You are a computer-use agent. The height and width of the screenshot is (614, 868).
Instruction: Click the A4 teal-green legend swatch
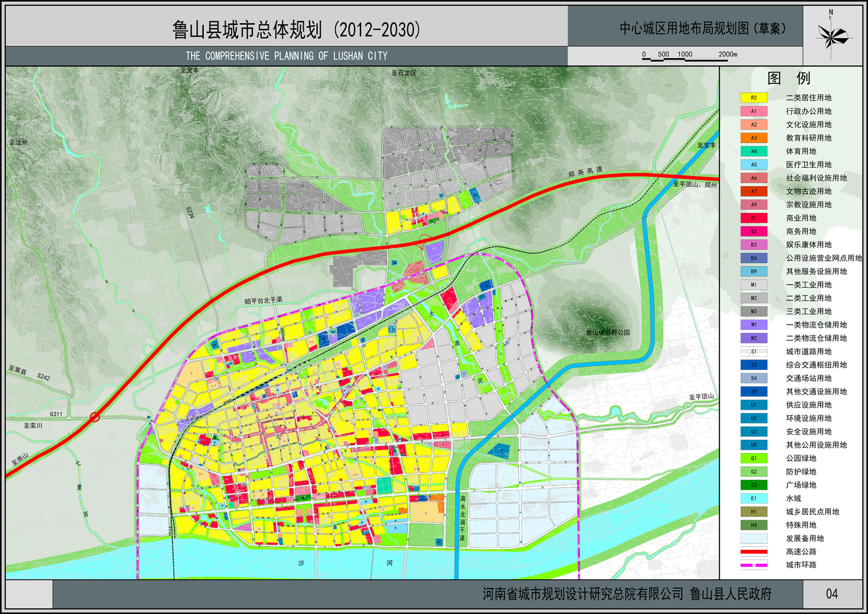click(x=753, y=151)
